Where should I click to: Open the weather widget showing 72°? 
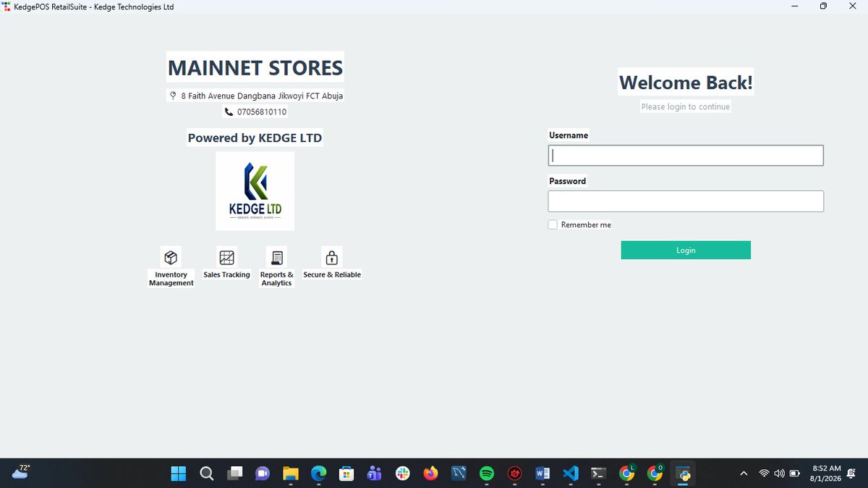pyautogui.click(x=20, y=472)
